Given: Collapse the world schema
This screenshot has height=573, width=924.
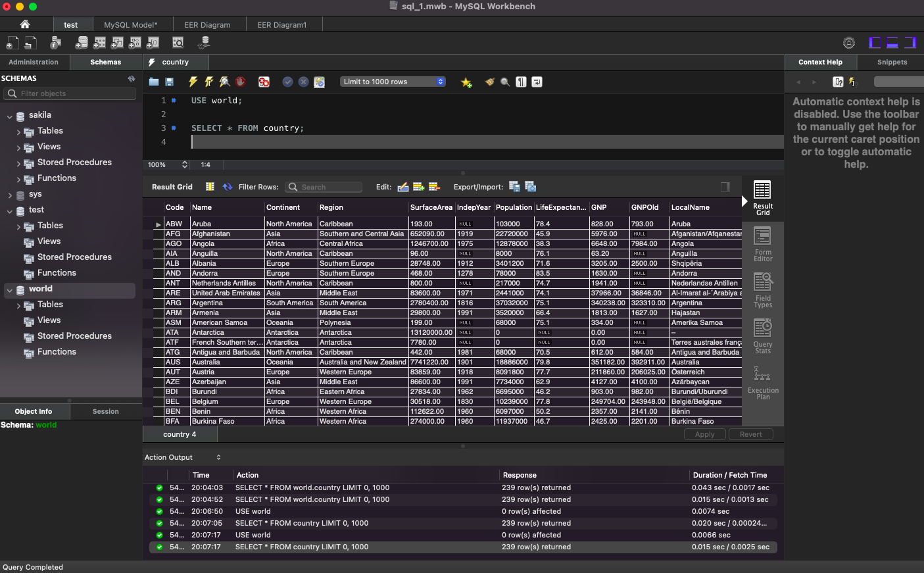Looking at the screenshot, I should (x=9, y=290).
